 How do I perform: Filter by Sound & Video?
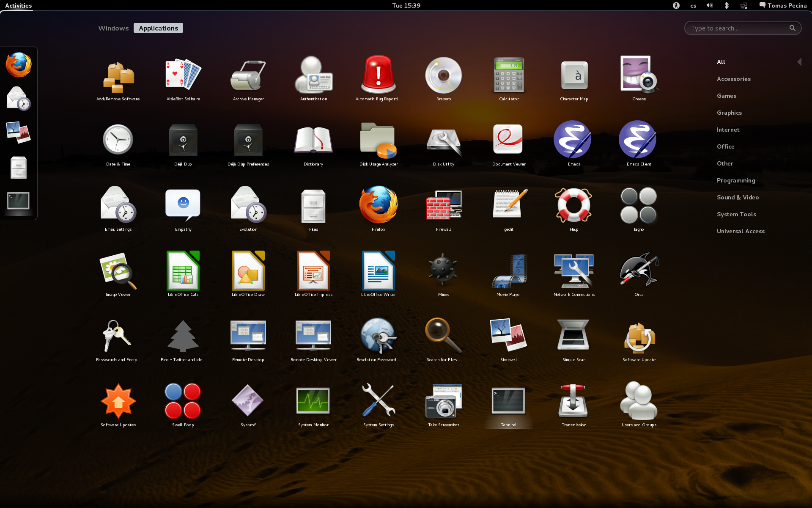click(x=738, y=197)
